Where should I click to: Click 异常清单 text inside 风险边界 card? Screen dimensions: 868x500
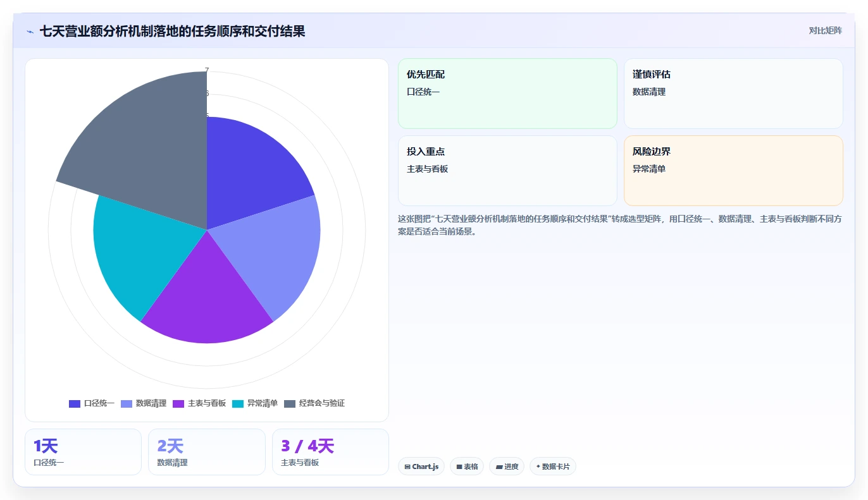(x=649, y=169)
